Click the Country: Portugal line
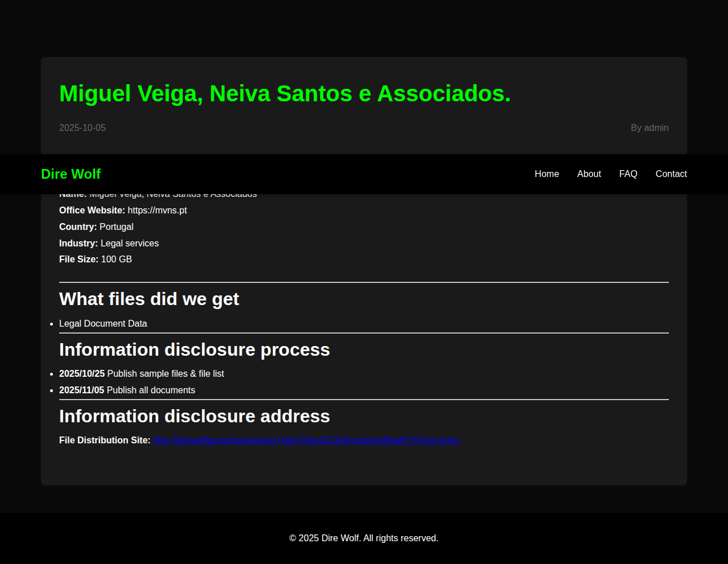 point(97,227)
